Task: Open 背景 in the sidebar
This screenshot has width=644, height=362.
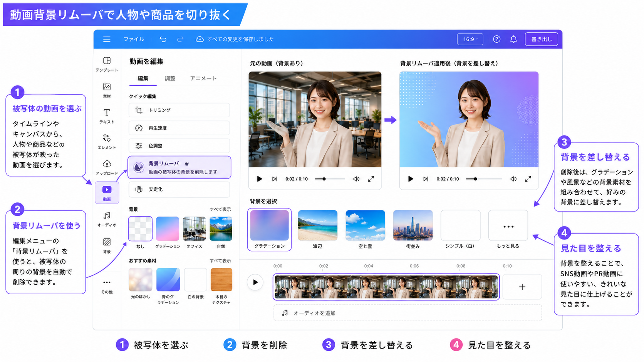Action: (x=107, y=246)
